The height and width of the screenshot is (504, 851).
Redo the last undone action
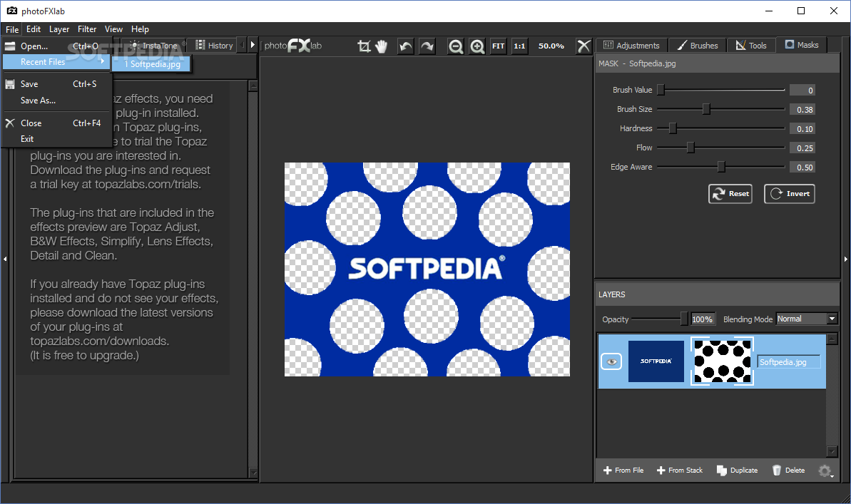click(x=427, y=46)
